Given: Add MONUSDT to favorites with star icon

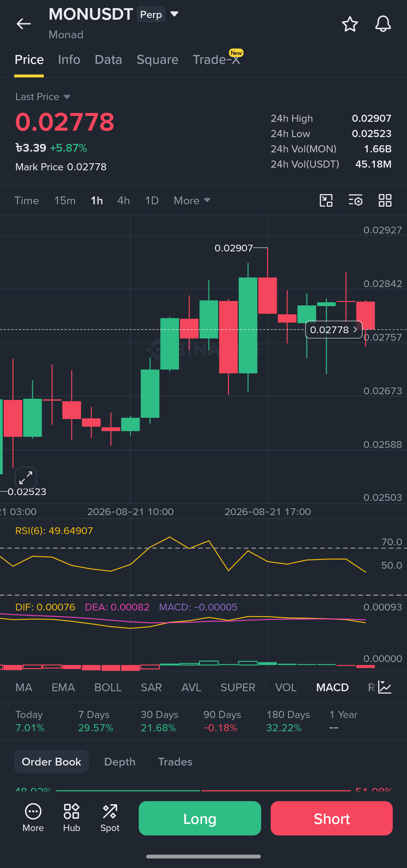Looking at the screenshot, I should pyautogui.click(x=350, y=24).
